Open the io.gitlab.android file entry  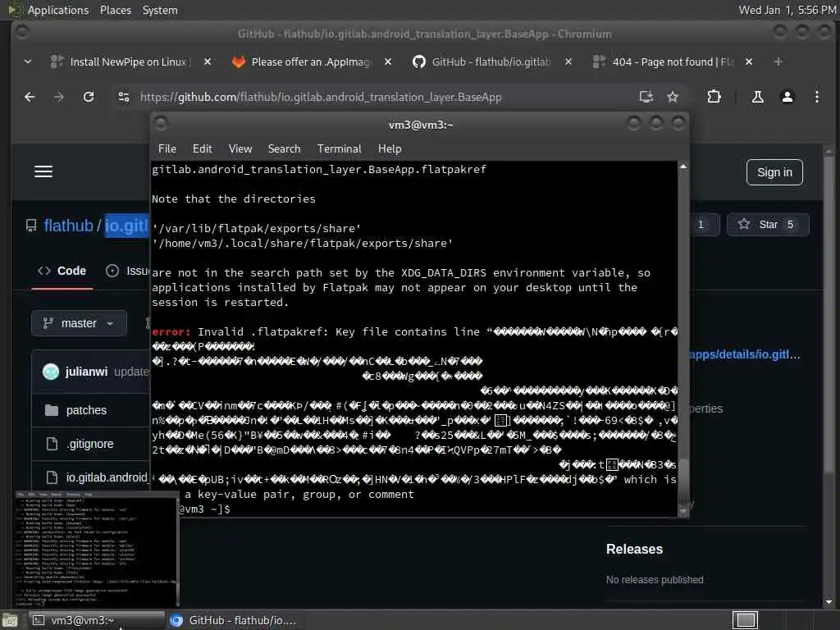(107, 477)
